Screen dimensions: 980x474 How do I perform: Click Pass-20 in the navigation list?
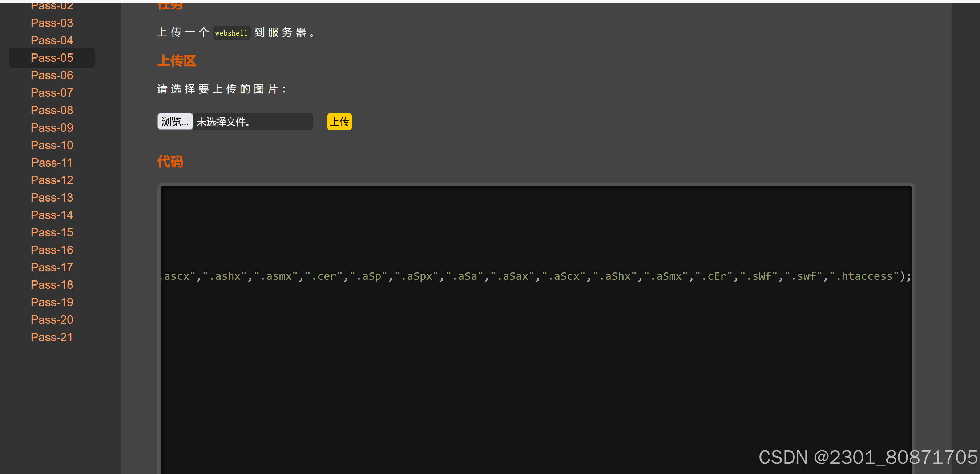pos(52,320)
